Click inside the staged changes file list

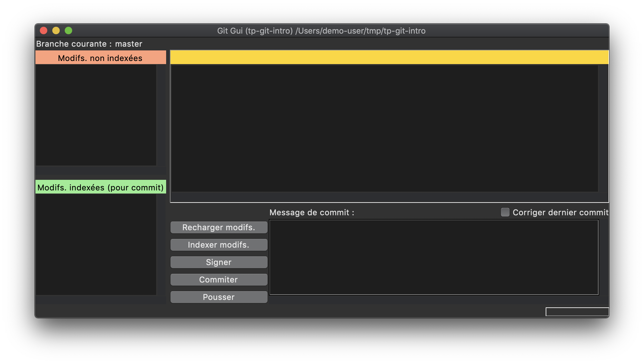(x=96, y=244)
